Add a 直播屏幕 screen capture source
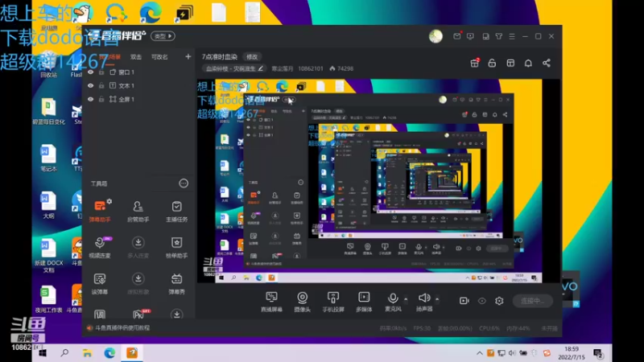 pos(271,301)
